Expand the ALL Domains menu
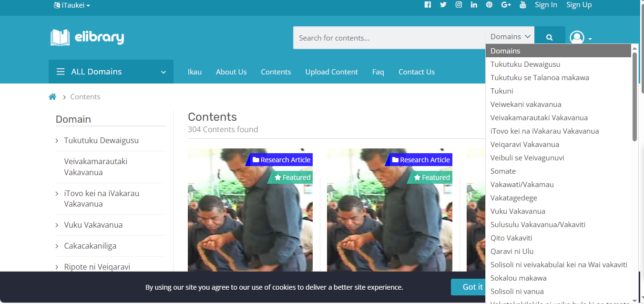 point(111,72)
